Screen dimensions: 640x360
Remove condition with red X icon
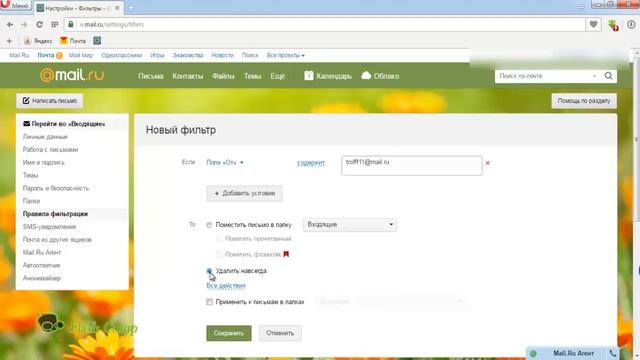click(487, 163)
